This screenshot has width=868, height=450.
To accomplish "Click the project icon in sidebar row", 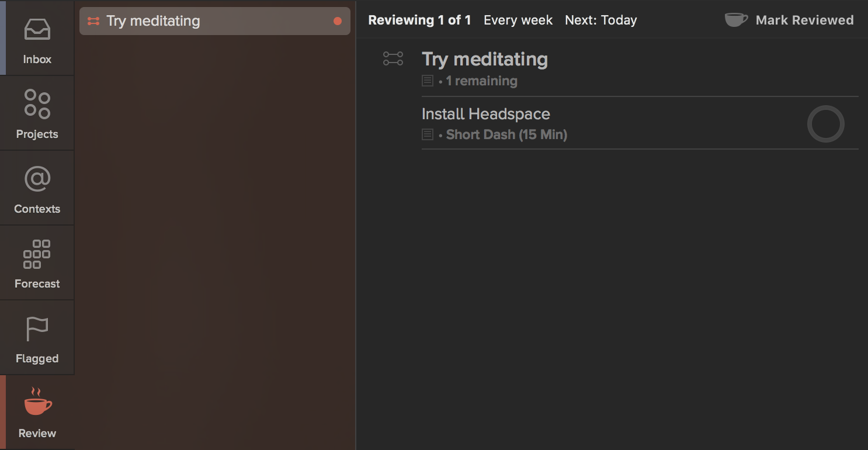I will coord(93,22).
